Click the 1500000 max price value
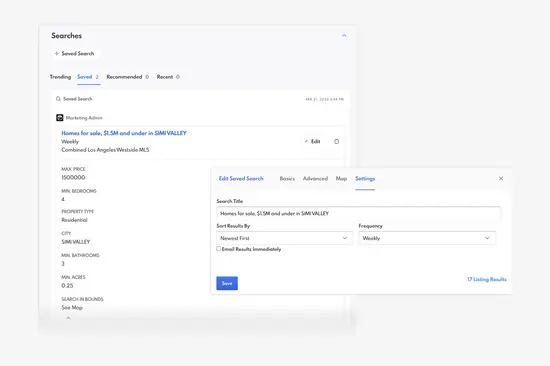The image size is (550, 366). click(73, 178)
